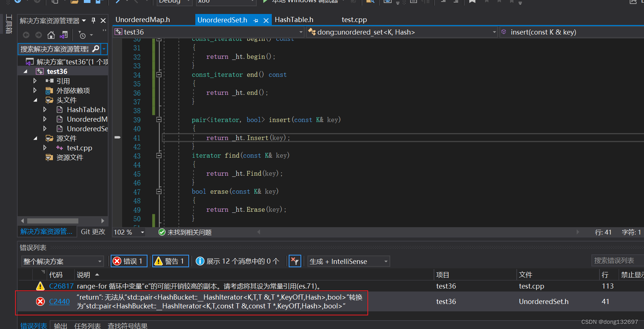This screenshot has width=644, height=329.
Task: Switch to the UnorderedMap.h tab
Action: (x=143, y=19)
